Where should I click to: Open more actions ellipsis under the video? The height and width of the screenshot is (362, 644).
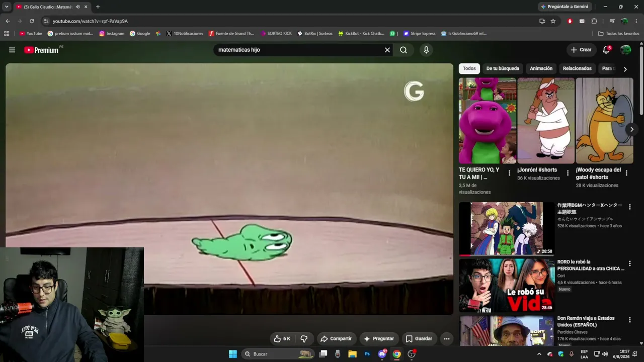pos(447,339)
